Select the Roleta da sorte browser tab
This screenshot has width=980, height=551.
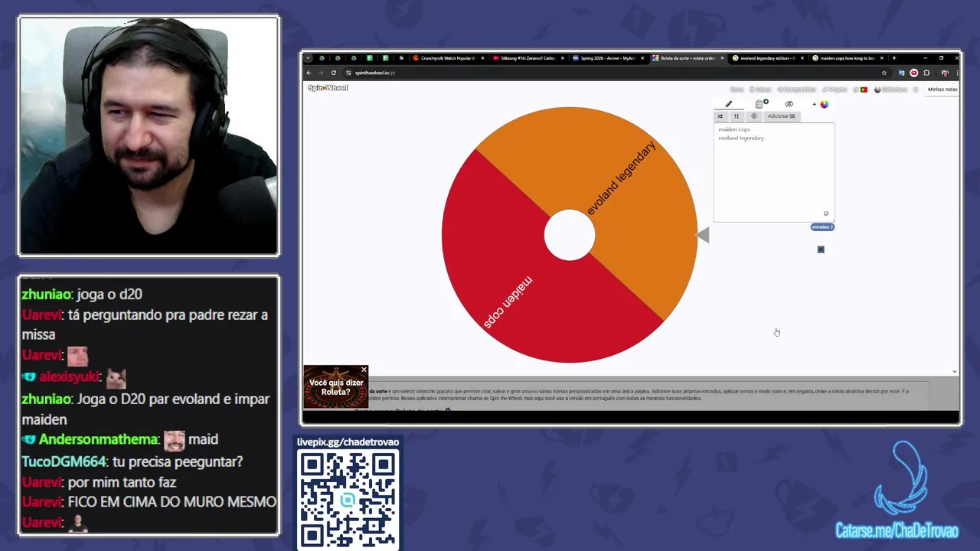pyautogui.click(x=687, y=58)
